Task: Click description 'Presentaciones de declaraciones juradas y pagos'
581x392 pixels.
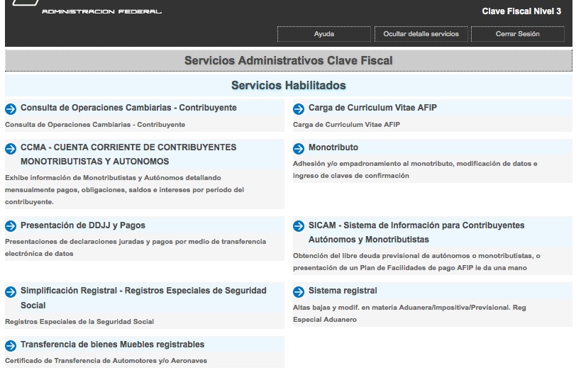Action: (x=135, y=247)
